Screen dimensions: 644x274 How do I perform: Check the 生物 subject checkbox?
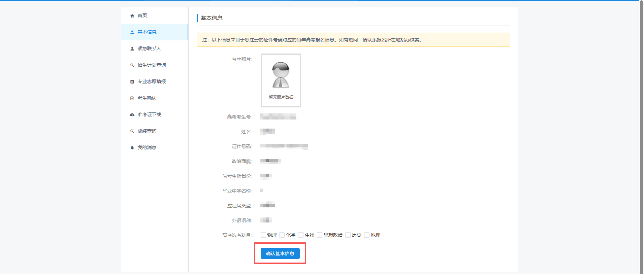coord(301,235)
